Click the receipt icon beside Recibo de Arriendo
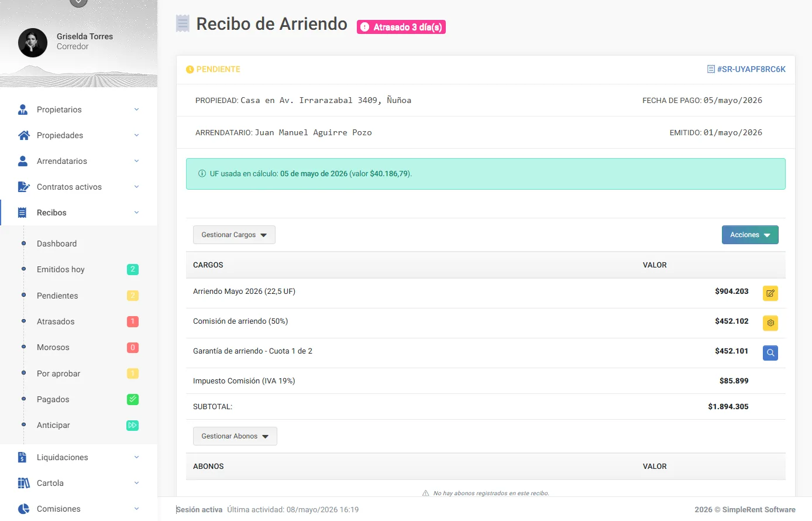 click(183, 23)
